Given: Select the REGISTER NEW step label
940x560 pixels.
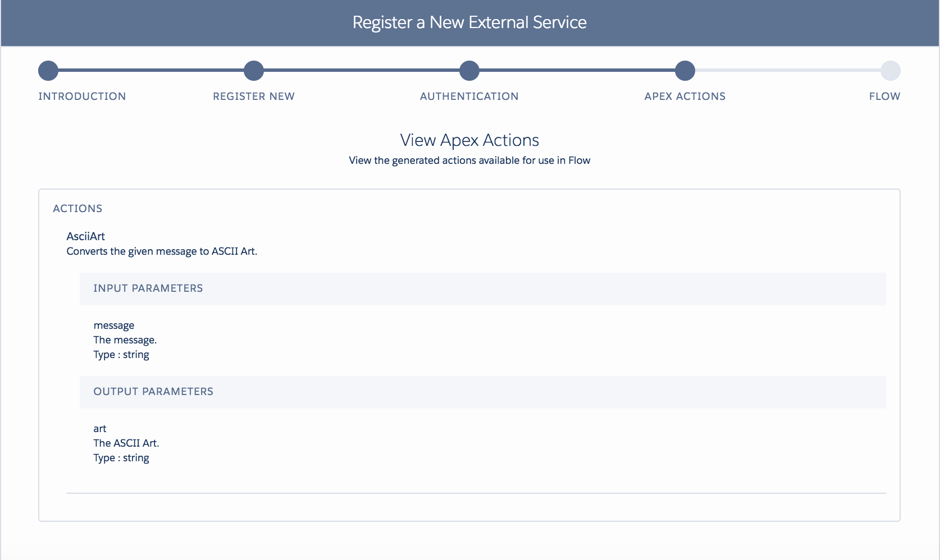Looking at the screenshot, I should (x=254, y=97).
